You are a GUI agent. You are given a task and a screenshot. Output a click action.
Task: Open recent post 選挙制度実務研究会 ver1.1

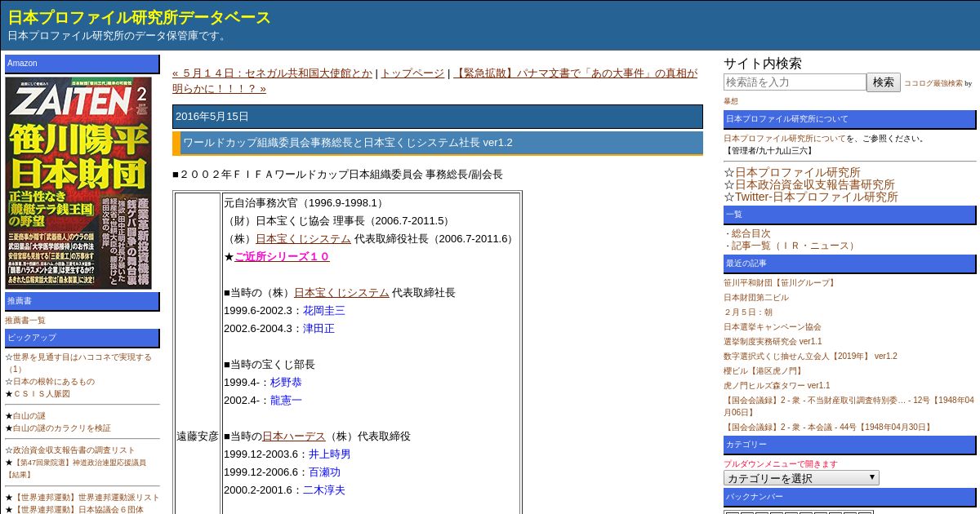773,342
